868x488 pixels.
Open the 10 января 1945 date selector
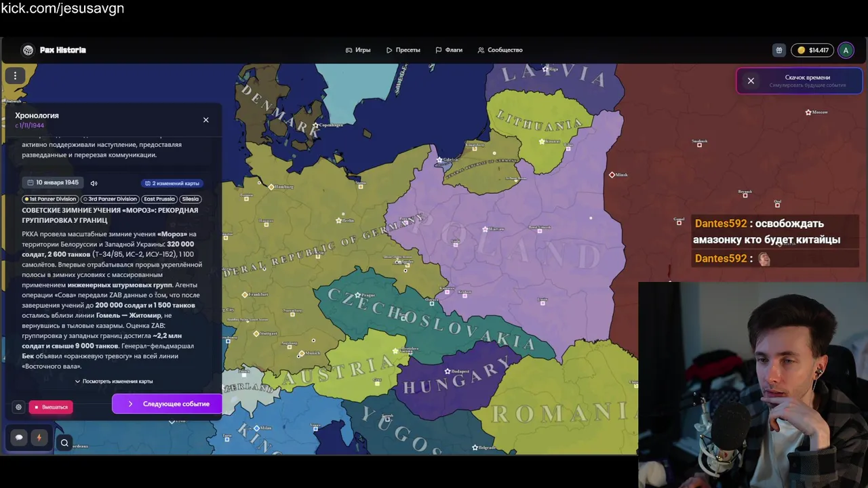point(52,183)
